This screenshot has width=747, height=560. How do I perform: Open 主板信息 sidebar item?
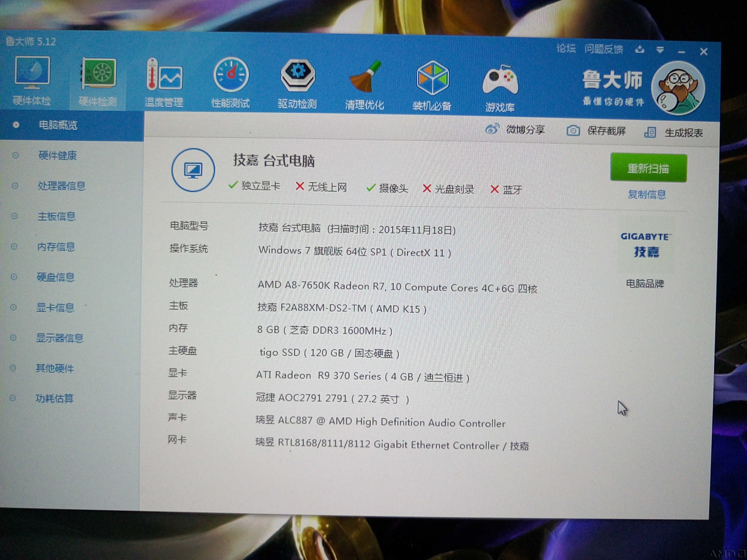(56, 216)
